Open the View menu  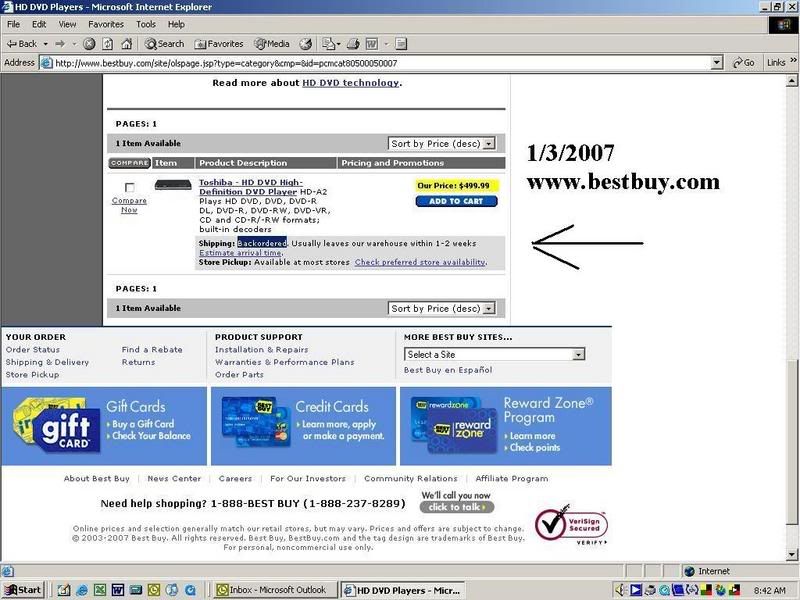(x=67, y=24)
